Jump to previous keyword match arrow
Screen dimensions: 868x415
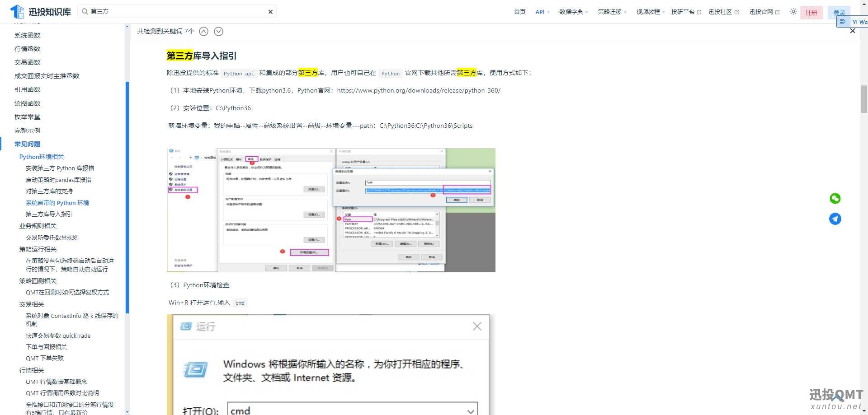tap(204, 31)
